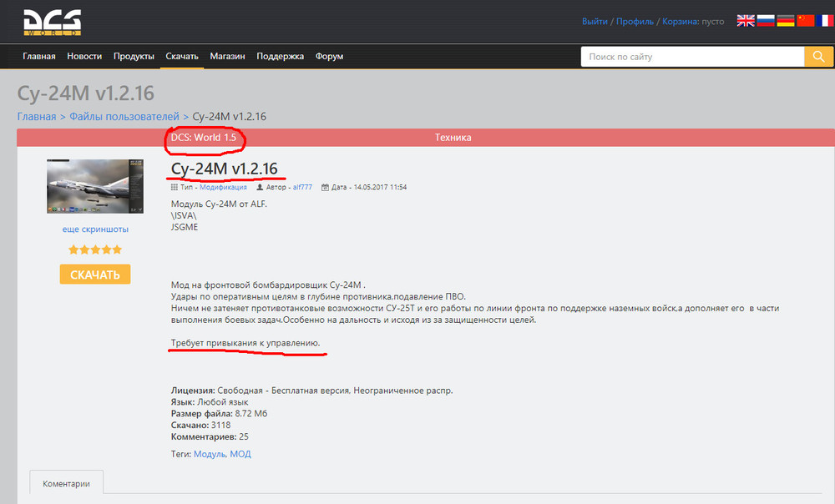Image resolution: width=835 pixels, height=504 pixels.
Task: Click the page heading Су-24М v1.2.16
Action: [x=86, y=93]
